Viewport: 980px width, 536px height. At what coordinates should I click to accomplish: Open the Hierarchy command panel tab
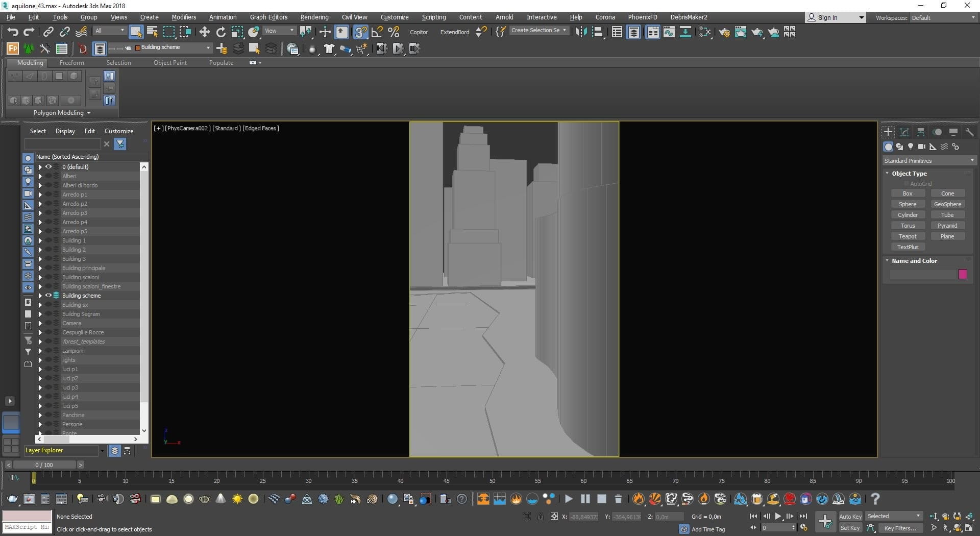click(x=921, y=132)
